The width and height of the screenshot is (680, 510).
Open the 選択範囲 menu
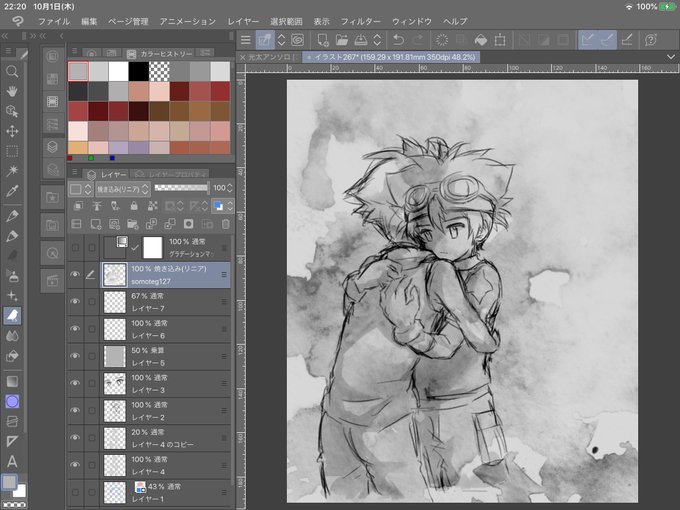(286, 21)
